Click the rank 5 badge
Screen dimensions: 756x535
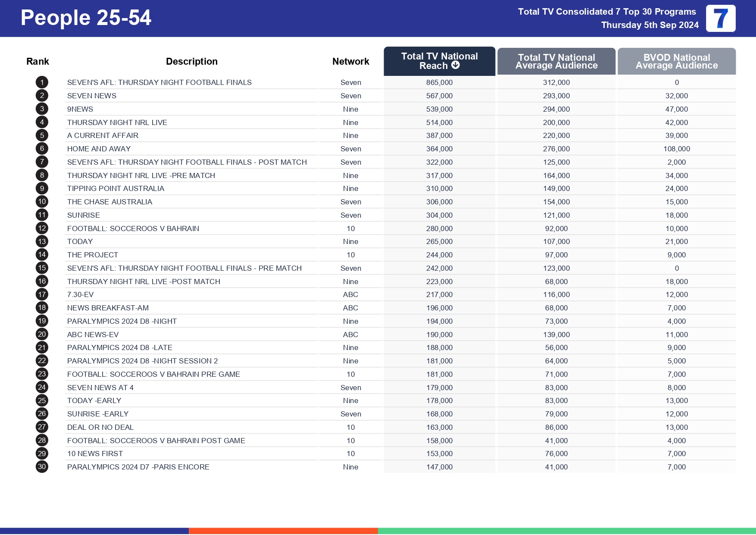tap(41, 135)
